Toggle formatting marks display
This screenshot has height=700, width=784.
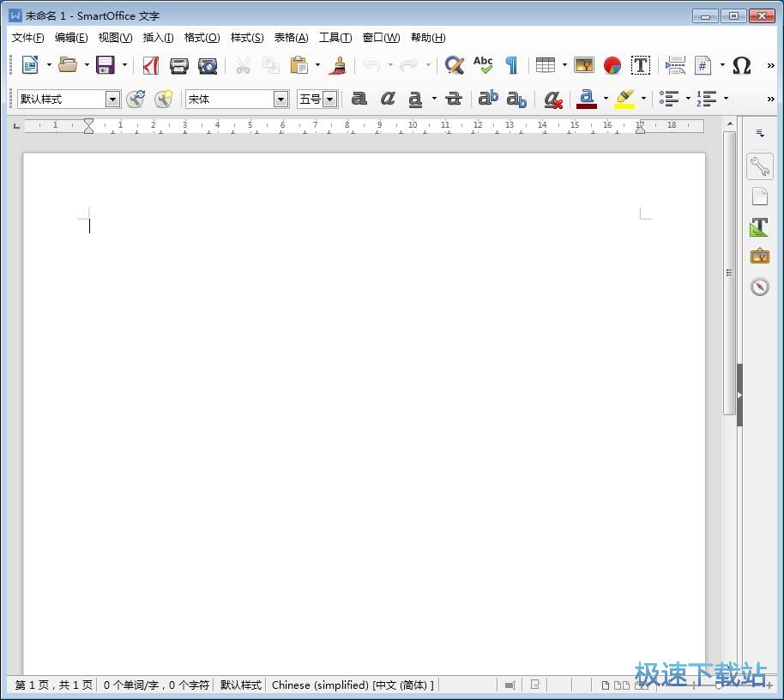pos(511,65)
